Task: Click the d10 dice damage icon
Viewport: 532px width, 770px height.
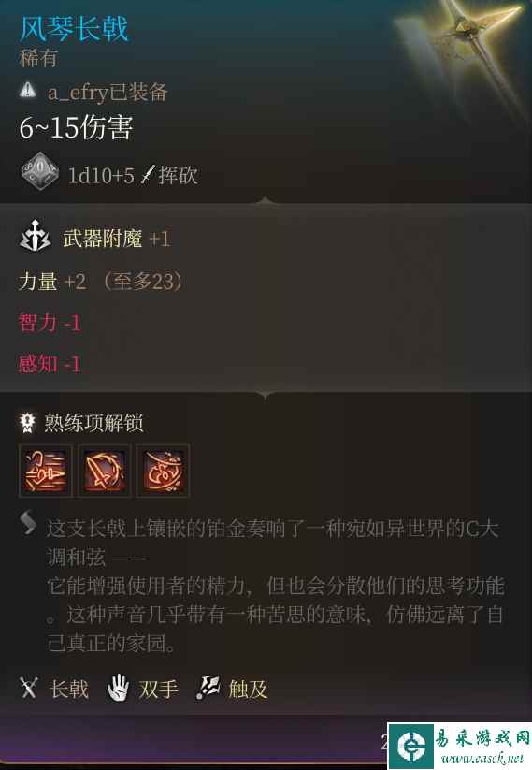Action: point(39,171)
